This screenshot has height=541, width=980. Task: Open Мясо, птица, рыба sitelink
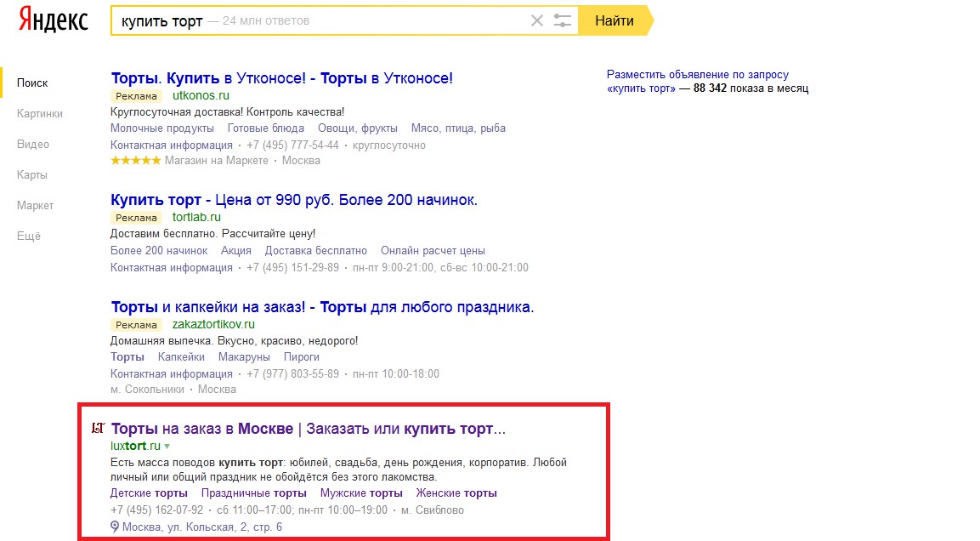pos(458,128)
